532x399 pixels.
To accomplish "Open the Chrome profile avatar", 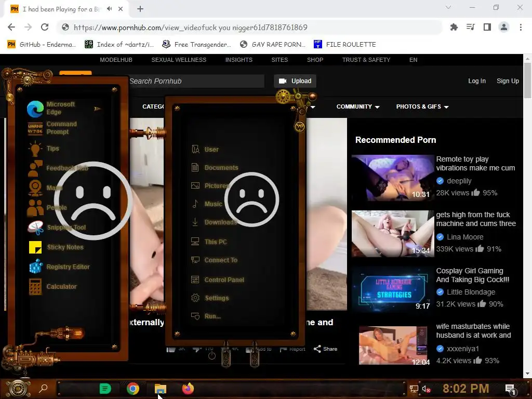I will point(504,27).
